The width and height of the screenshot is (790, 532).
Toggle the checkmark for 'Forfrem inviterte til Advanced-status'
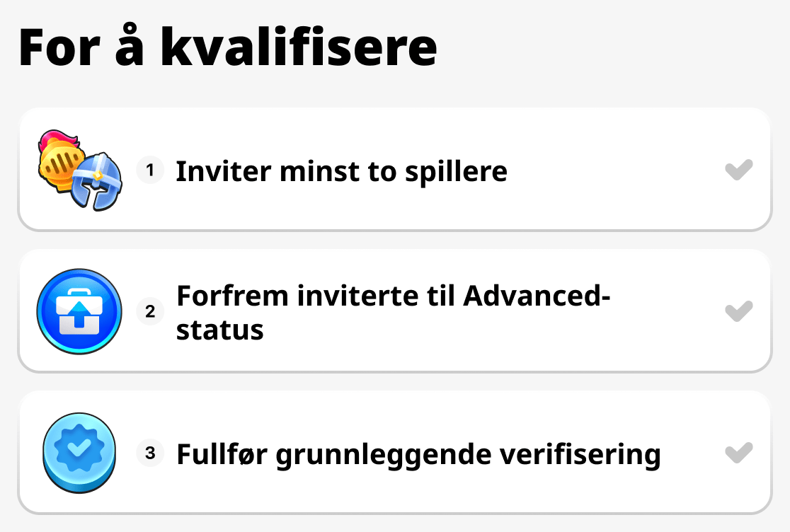pyautogui.click(x=740, y=311)
